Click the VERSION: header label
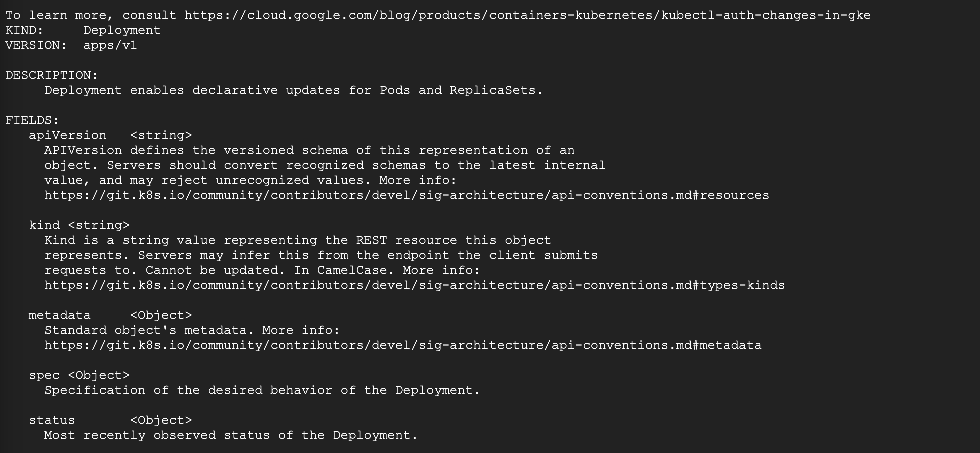This screenshot has width=980, height=453. 36,45
